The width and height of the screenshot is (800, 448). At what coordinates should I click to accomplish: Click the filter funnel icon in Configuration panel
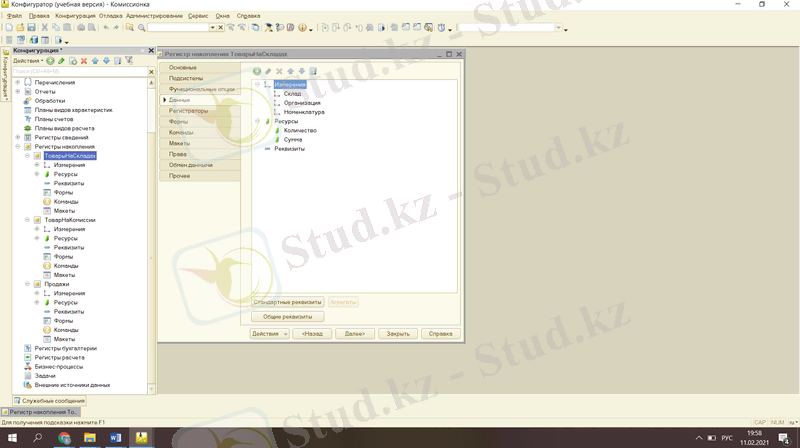click(x=129, y=61)
